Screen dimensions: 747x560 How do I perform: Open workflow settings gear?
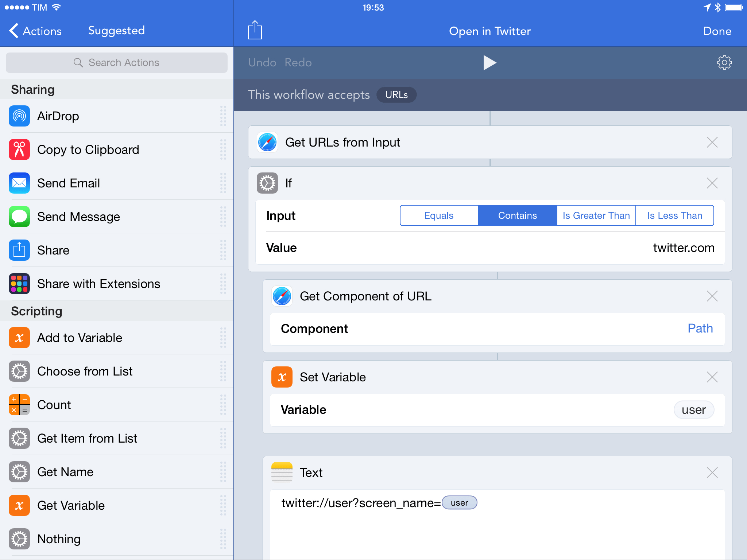(x=724, y=62)
